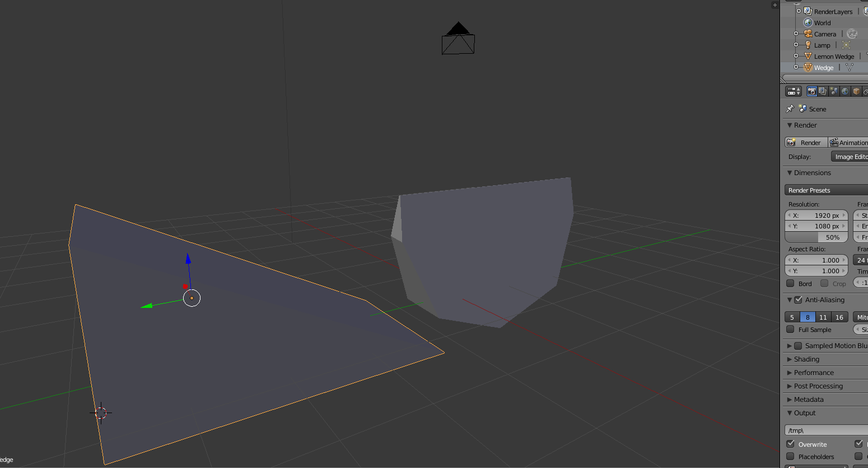Pin the properties context with the pin icon

pyautogui.click(x=790, y=109)
